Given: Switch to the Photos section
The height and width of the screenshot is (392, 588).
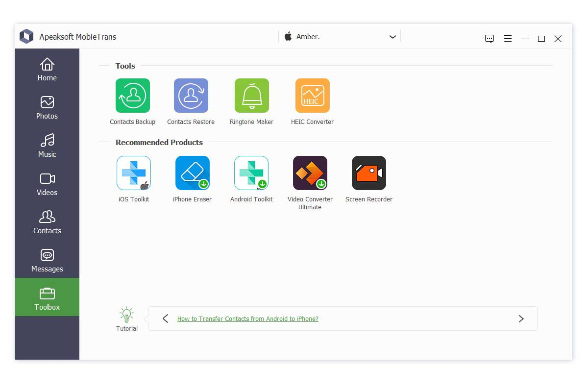Looking at the screenshot, I should click(47, 108).
